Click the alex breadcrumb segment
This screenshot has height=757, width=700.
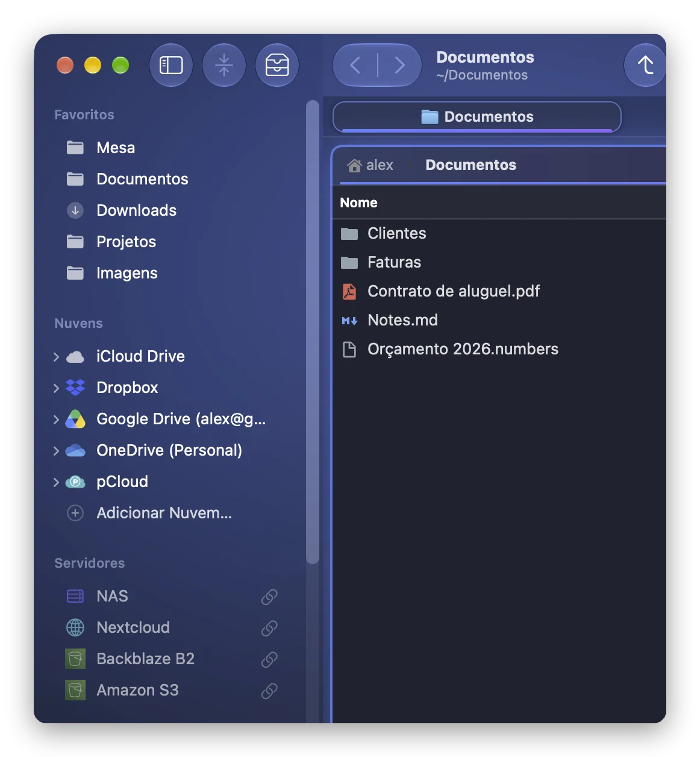380,165
